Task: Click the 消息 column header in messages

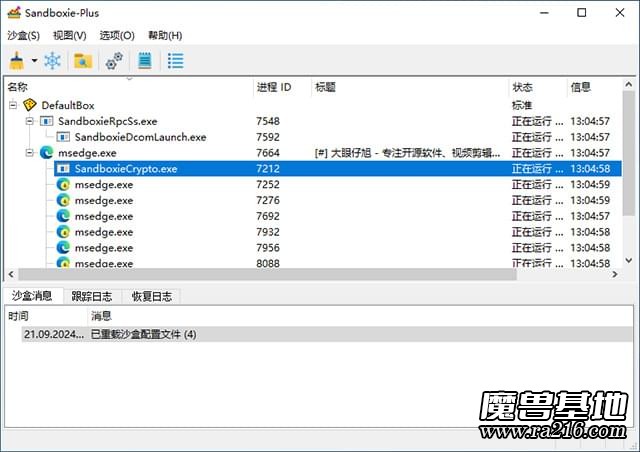Action: point(361,316)
